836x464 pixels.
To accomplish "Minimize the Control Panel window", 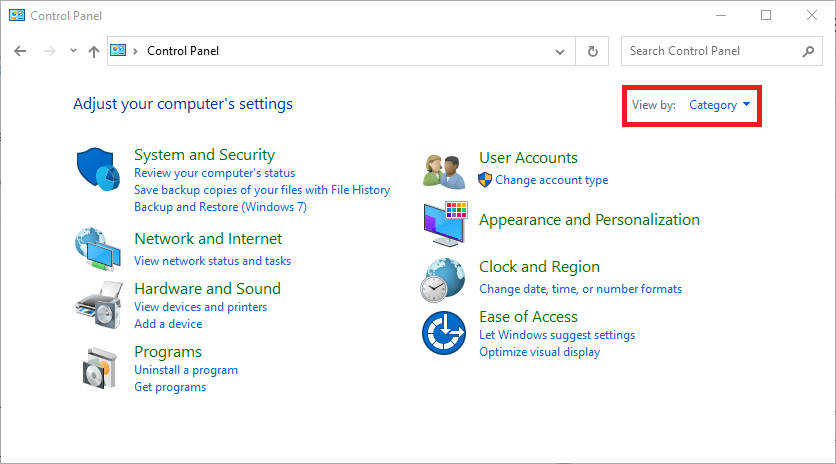I will tap(721, 15).
